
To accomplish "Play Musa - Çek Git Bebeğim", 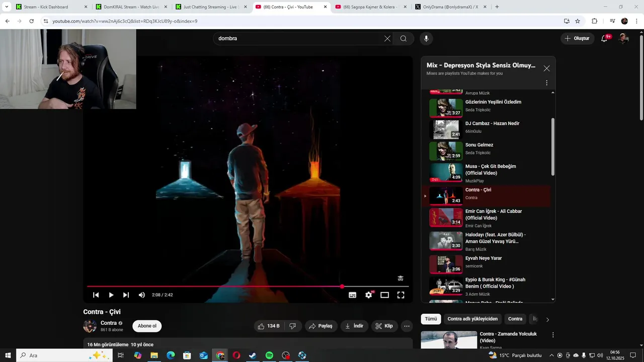I will 487,173.
